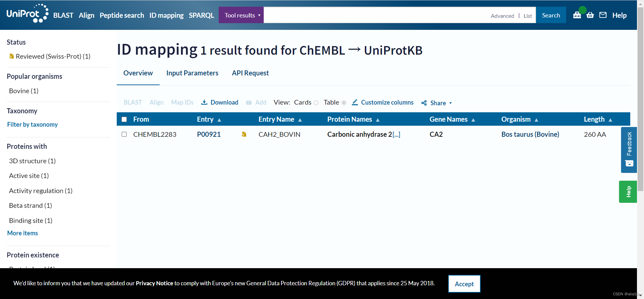Screen dimensions: 644x299
Task: Open SPARQL in the top navigation
Action: click(x=201, y=15)
